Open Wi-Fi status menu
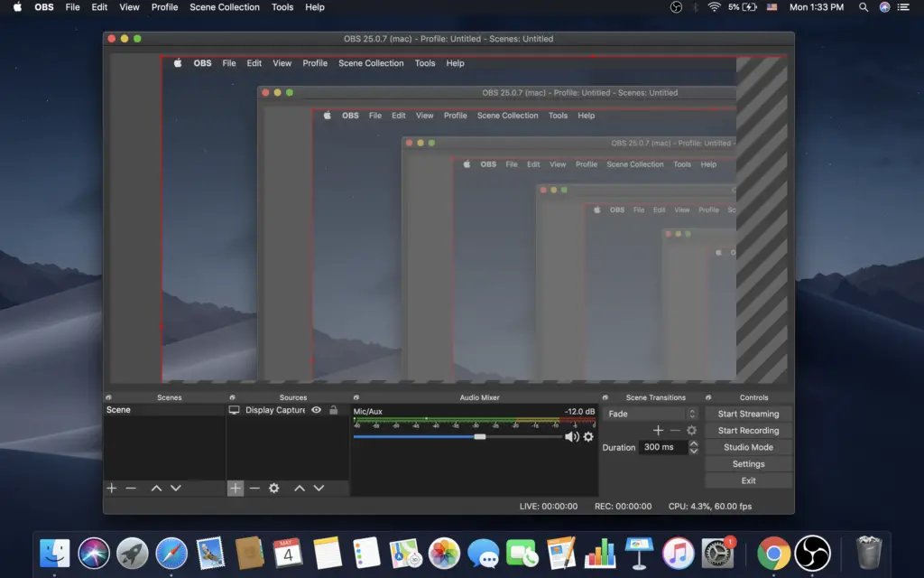924x578 pixels. tap(715, 7)
